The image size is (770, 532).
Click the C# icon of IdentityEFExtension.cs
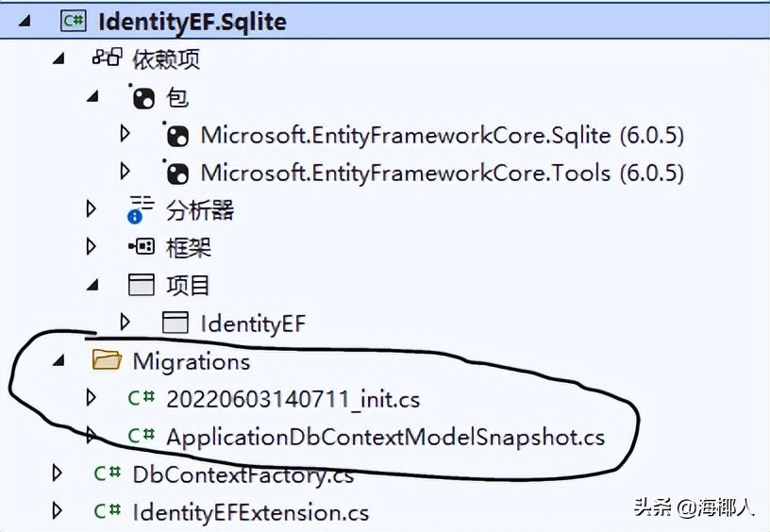[x=107, y=511]
